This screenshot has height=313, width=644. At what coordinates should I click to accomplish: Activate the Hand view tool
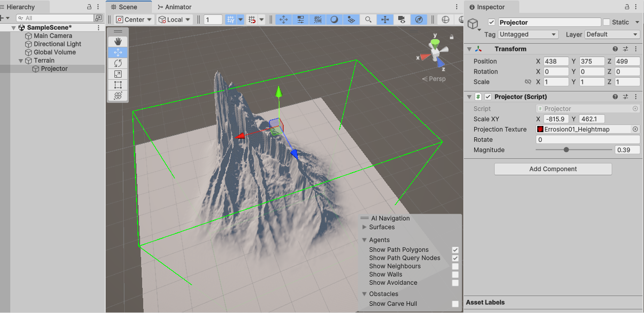[x=118, y=42]
